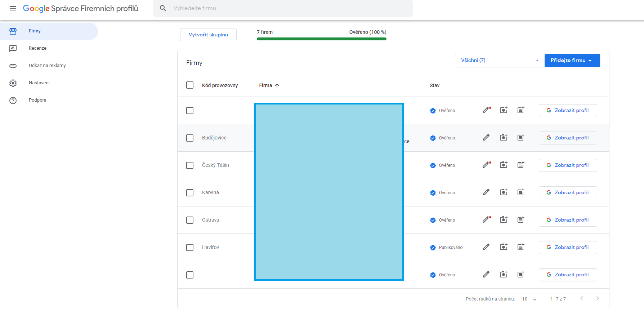
Task: Click the Kód provozovny column header
Action: (220, 85)
